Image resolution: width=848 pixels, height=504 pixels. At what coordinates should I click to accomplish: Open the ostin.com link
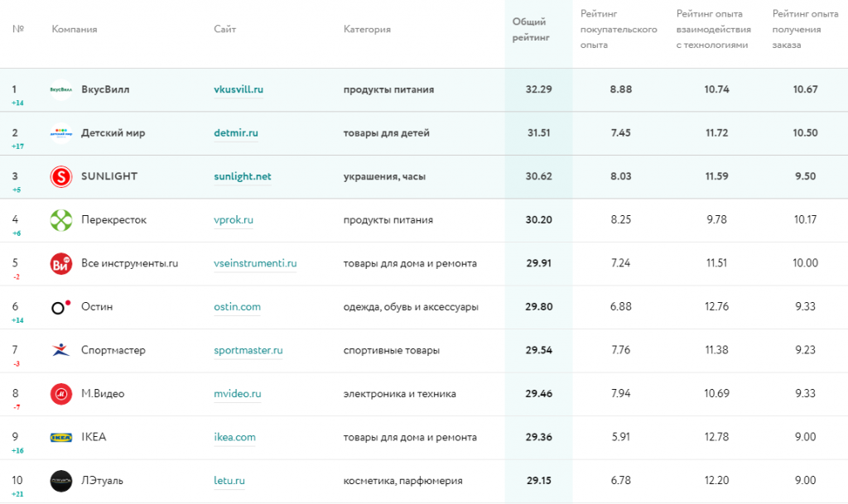237,307
